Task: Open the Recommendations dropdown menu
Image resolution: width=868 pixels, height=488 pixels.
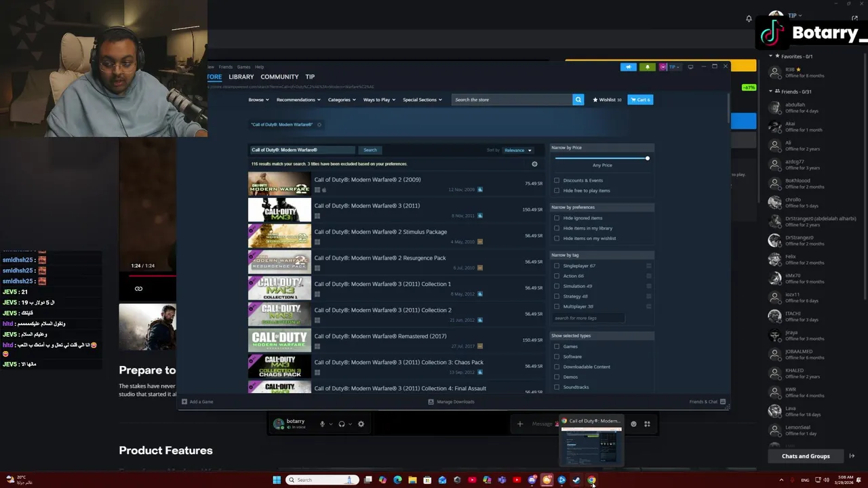Action: coord(298,100)
